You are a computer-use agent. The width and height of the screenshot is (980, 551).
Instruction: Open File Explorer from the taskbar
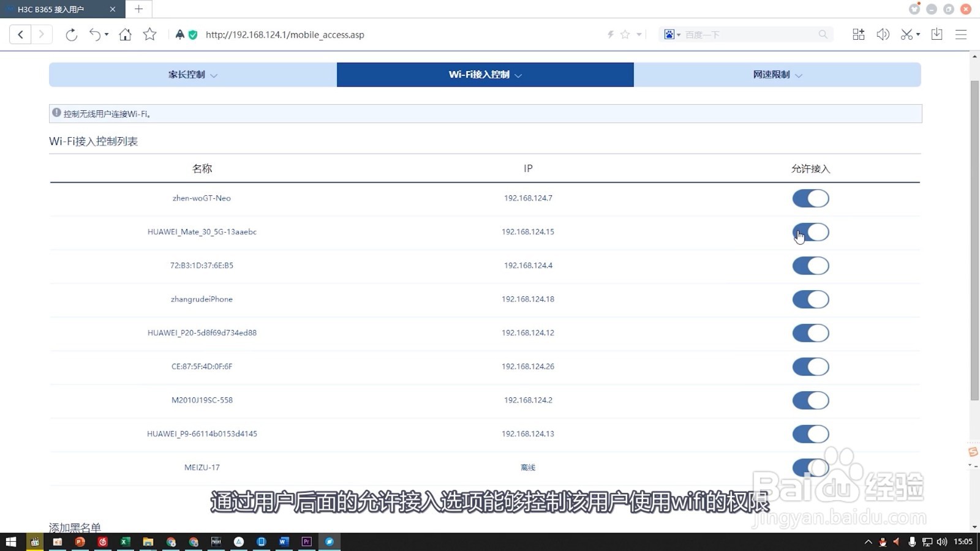[148, 542]
